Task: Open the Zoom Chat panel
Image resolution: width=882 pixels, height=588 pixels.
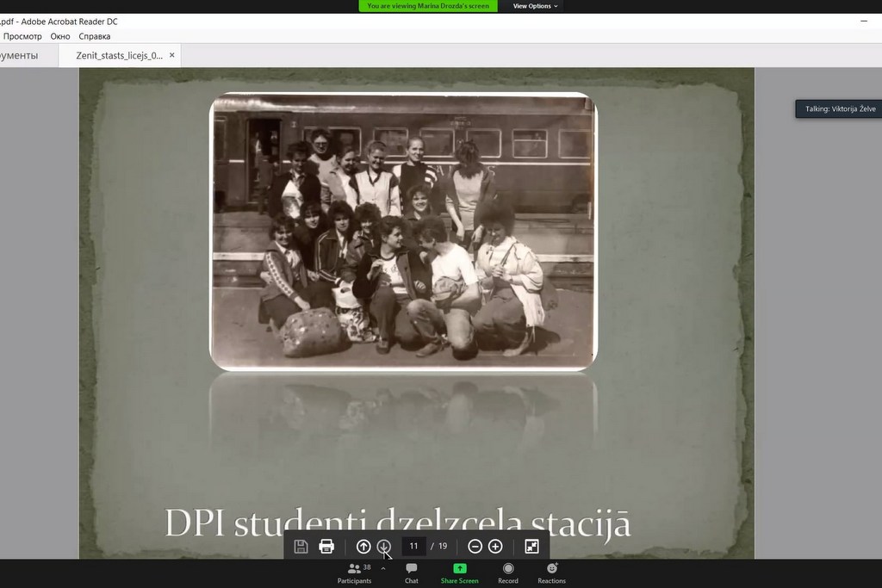Action: pos(412,573)
